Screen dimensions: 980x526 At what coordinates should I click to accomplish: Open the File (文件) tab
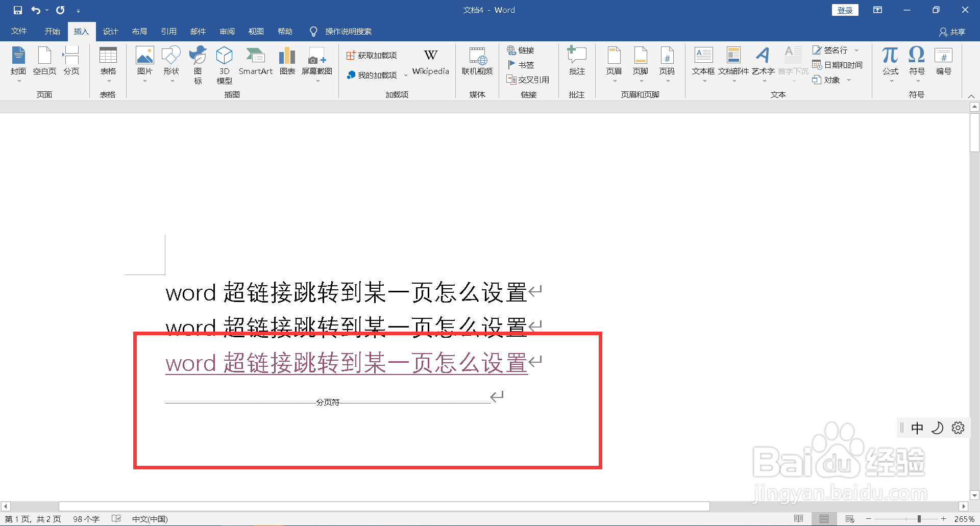[x=19, y=31]
